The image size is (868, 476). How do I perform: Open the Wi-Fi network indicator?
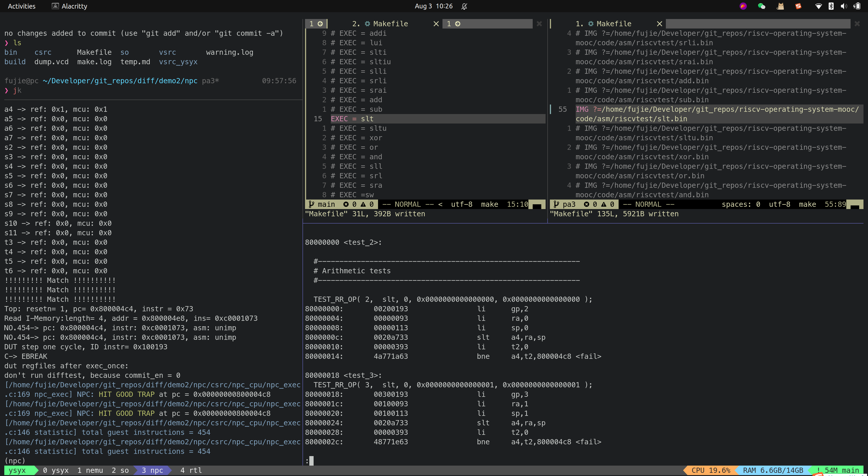pyautogui.click(x=818, y=6)
